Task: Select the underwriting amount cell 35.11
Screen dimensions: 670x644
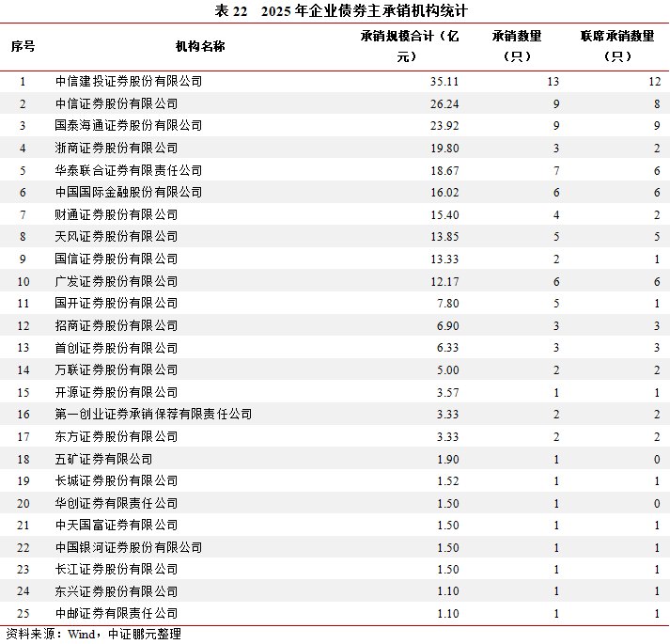Action: [x=444, y=82]
